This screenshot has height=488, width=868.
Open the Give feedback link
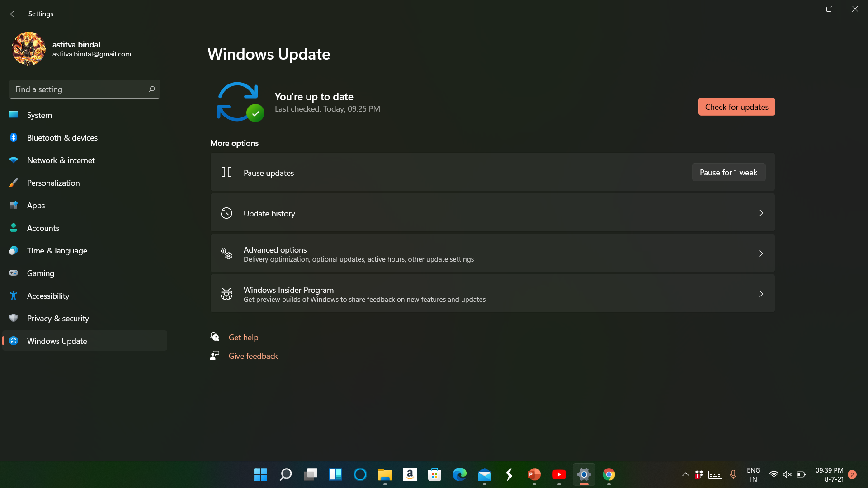(253, 356)
